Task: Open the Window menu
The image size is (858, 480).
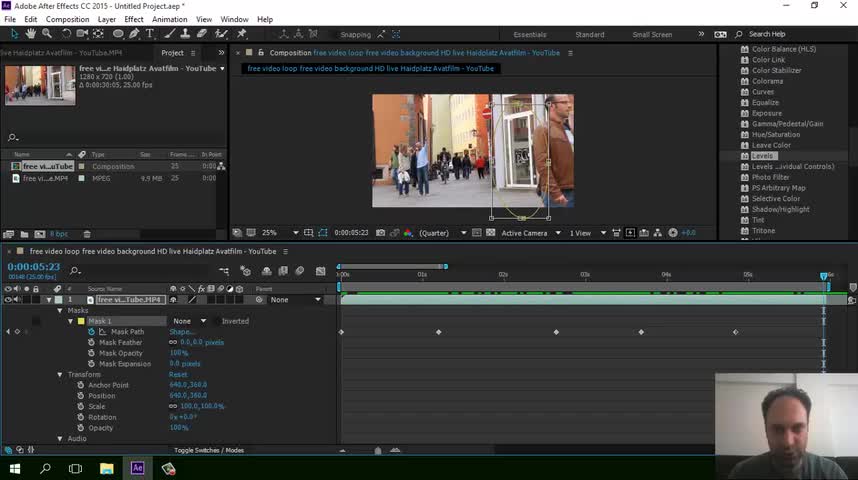Action: (x=234, y=19)
